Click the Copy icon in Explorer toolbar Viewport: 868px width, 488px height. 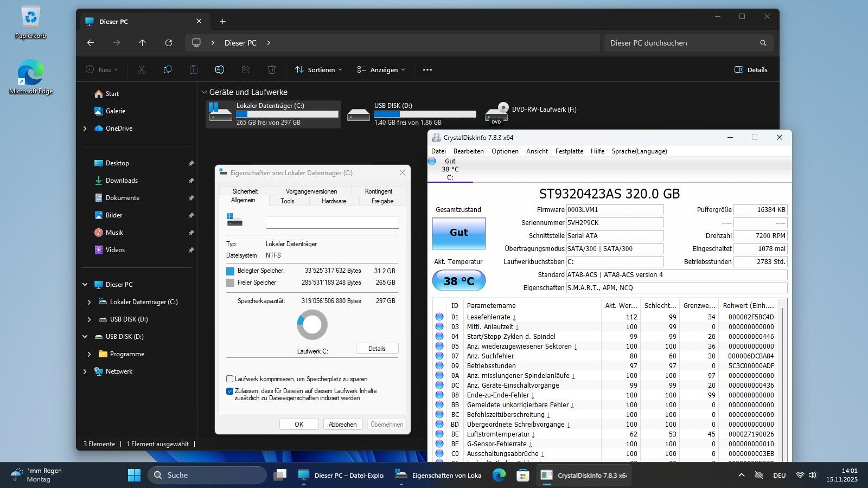[168, 69]
